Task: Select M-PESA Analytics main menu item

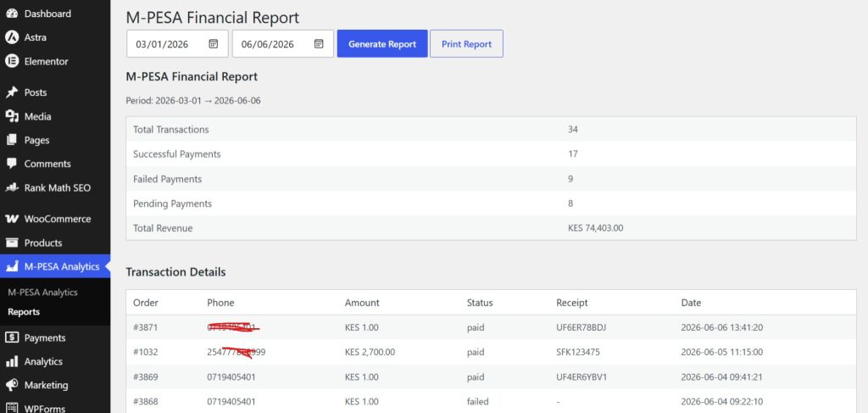Action: click(62, 266)
